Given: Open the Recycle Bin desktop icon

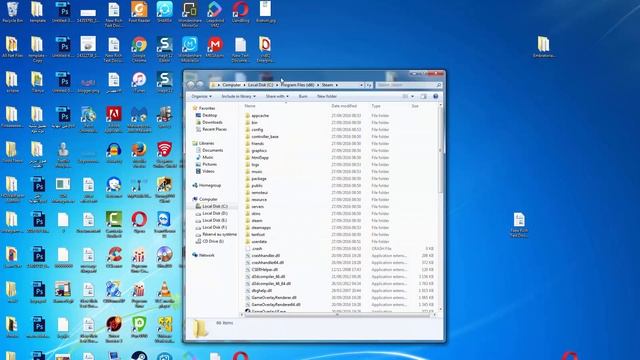Looking at the screenshot, I should click(x=12, y=11).
